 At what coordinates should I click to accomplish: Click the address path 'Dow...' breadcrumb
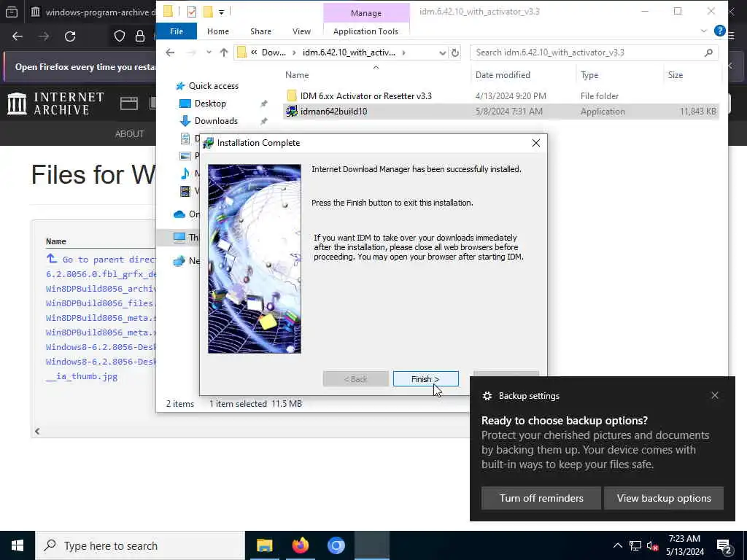click(x=274, y=52)
